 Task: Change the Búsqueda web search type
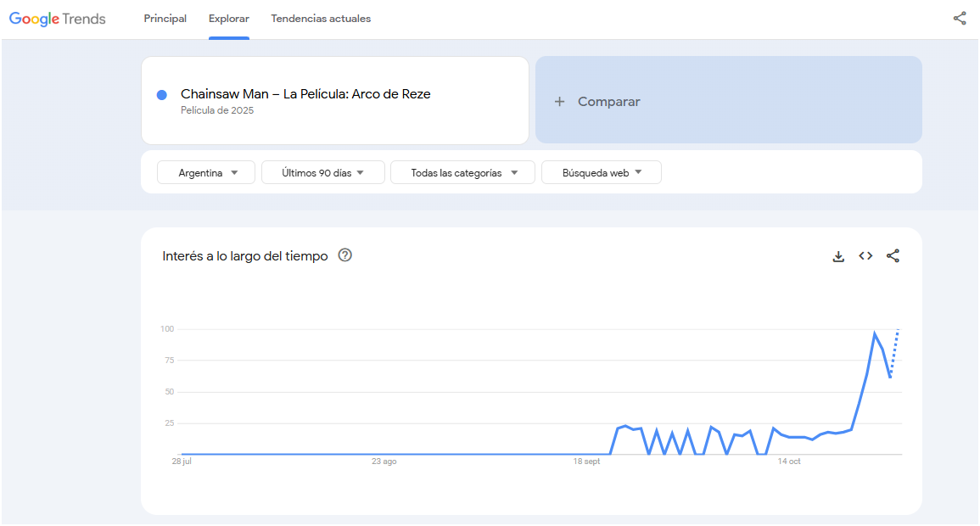601,172
